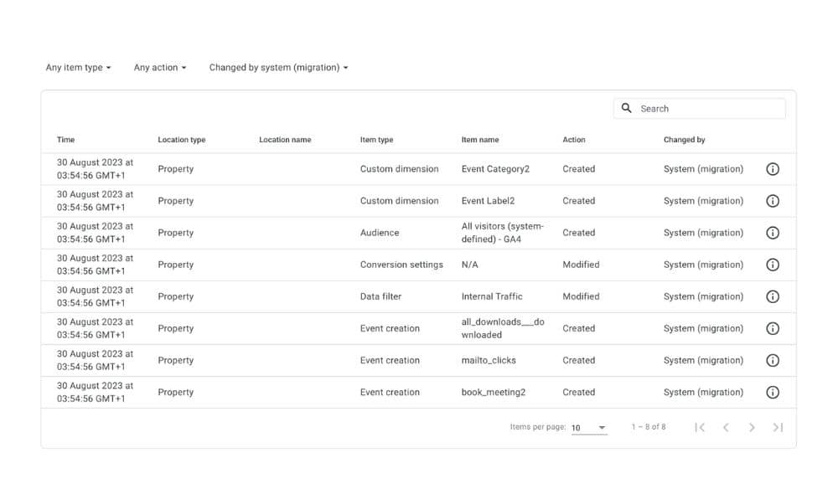This screenshot has width=838, height=504.
Task: Open details info icon for Event Label2 row
Action: pyautogui.click(x=773, y=201)
